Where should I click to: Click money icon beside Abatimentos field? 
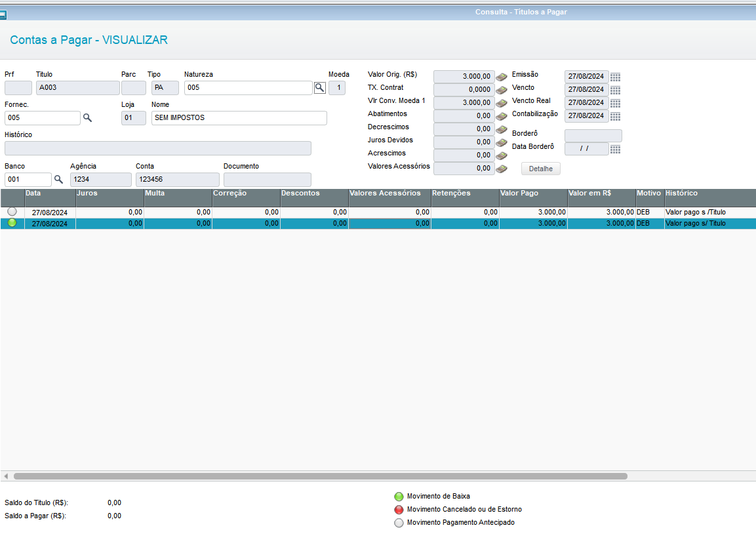pyautogui.click(x=502, y=116)
